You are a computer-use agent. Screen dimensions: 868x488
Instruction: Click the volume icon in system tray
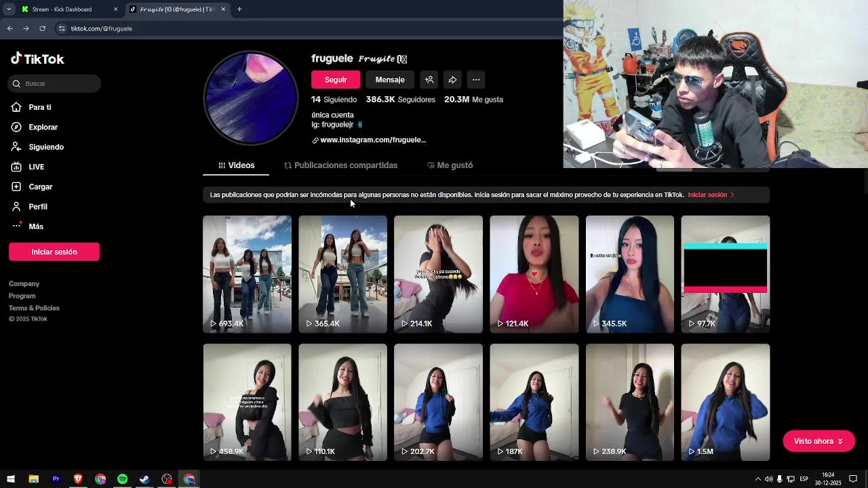(x=768, y=479)
